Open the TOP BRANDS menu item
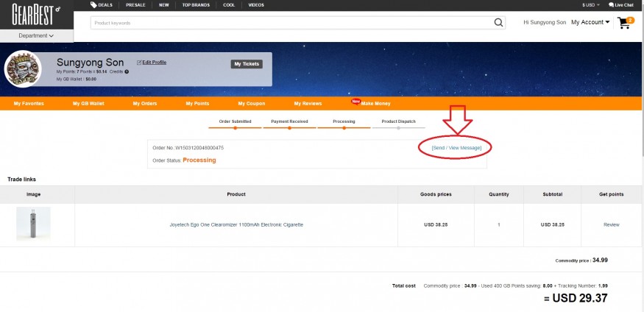 [196, 5]
